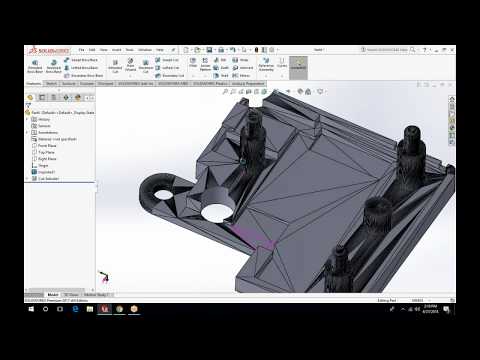Open the Edit menu
The height and width of the screenshot is (360, 480).
coord(92,50)
